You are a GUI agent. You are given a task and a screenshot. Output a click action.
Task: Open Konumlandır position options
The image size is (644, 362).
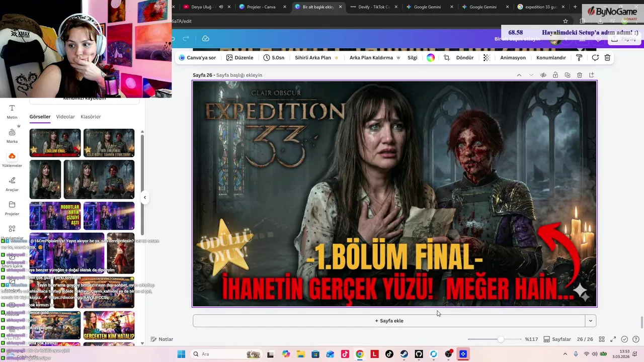click(551, 58)
